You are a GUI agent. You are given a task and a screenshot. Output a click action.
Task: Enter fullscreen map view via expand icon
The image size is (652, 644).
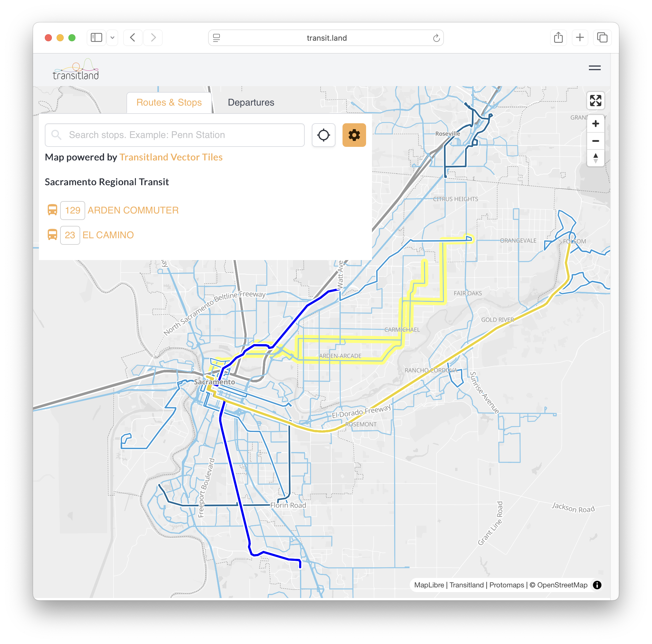pyautogui.click(x=596, y=101)
